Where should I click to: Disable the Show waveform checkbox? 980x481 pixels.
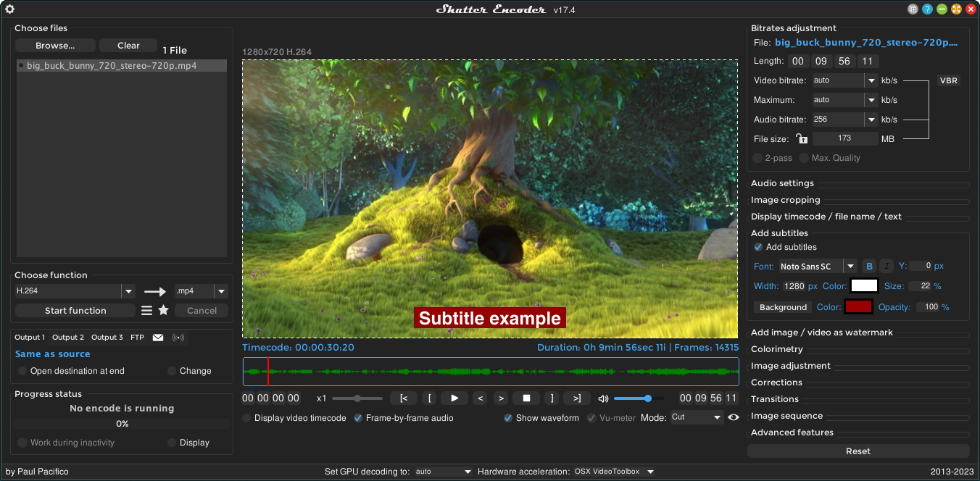pyautogui.click(x=507, y=417)
